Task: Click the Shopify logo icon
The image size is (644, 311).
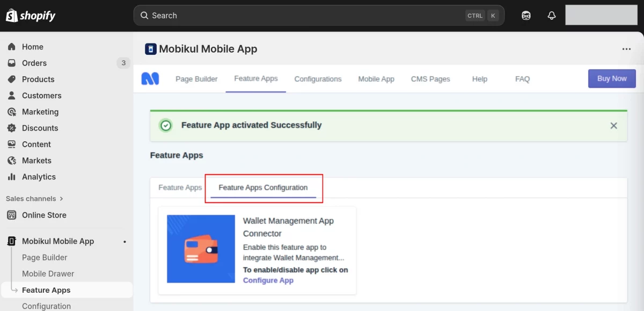Action: point(12,16)
